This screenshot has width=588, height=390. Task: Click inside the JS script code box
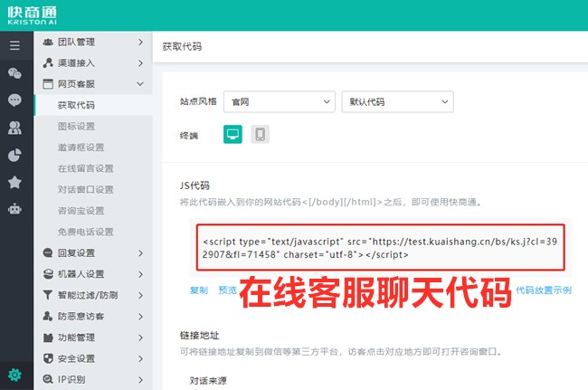(x=378, y=248)
